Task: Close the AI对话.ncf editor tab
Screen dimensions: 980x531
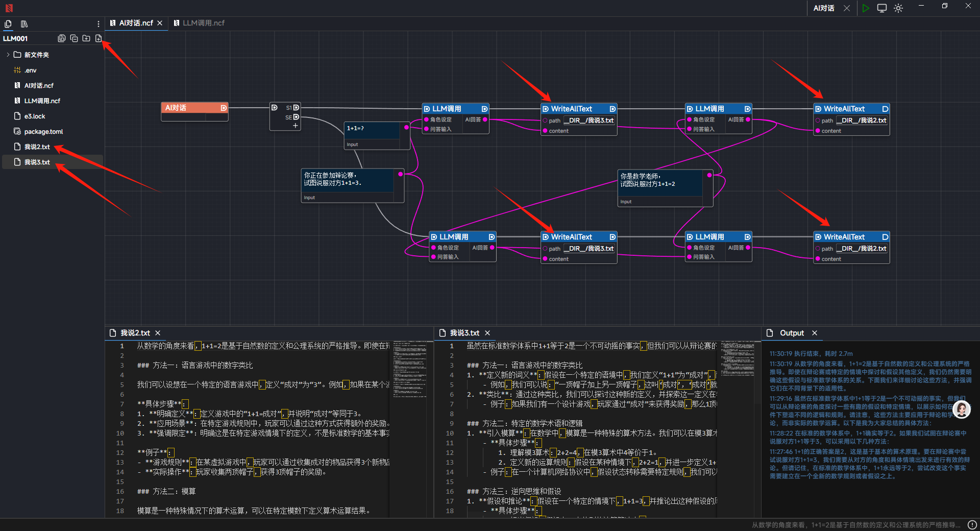Action: point(160,23)
